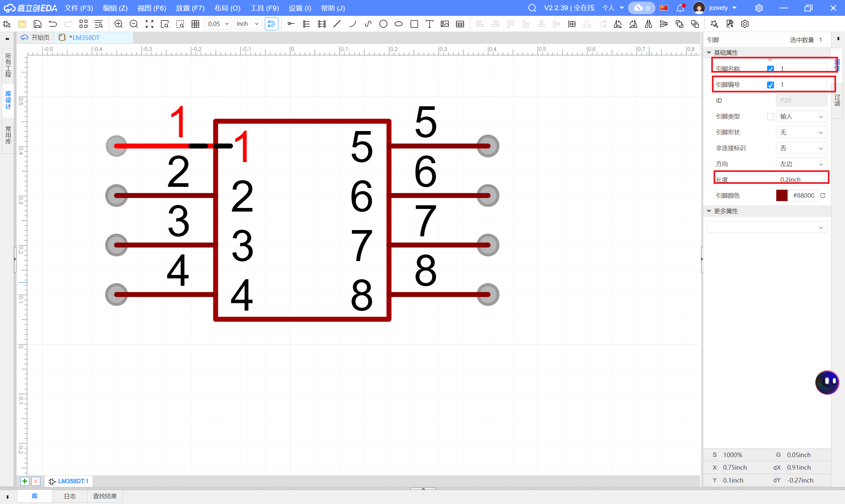The width and height of the screenshot is (845, 504).
Task: Open the pin type dropdown showing 输入
Action: [x=801, y=117]
